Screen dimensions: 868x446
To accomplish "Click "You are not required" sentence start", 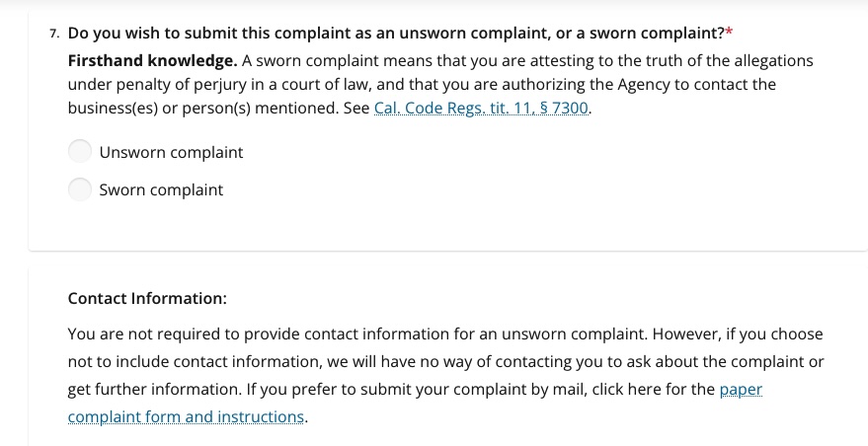I will point(138,334).
